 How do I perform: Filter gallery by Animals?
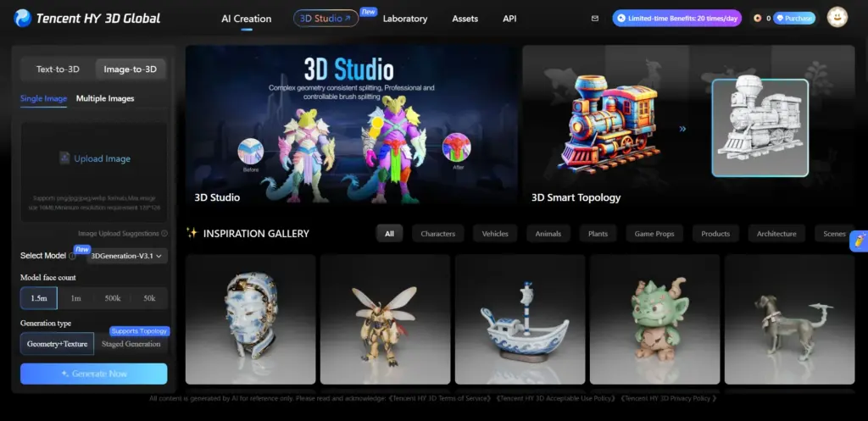click(548, 234)
